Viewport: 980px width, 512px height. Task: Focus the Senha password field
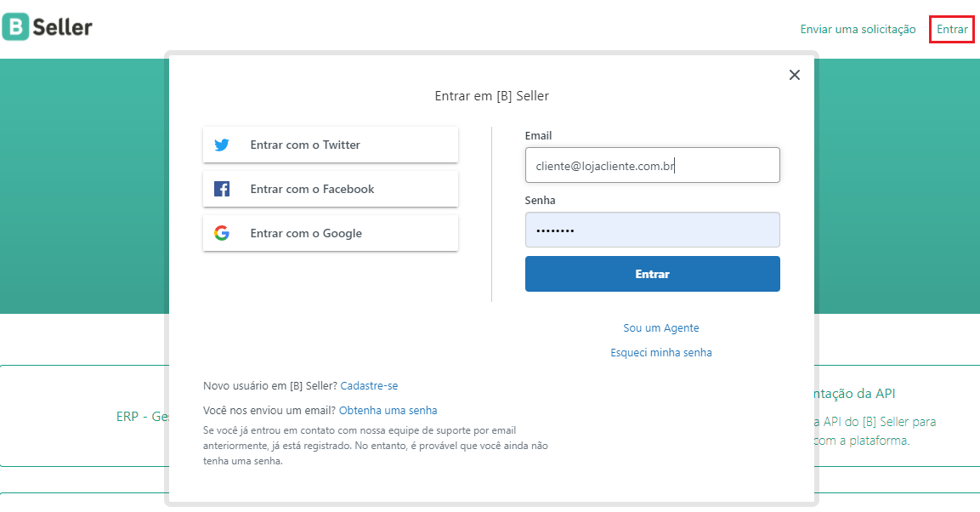653,230
